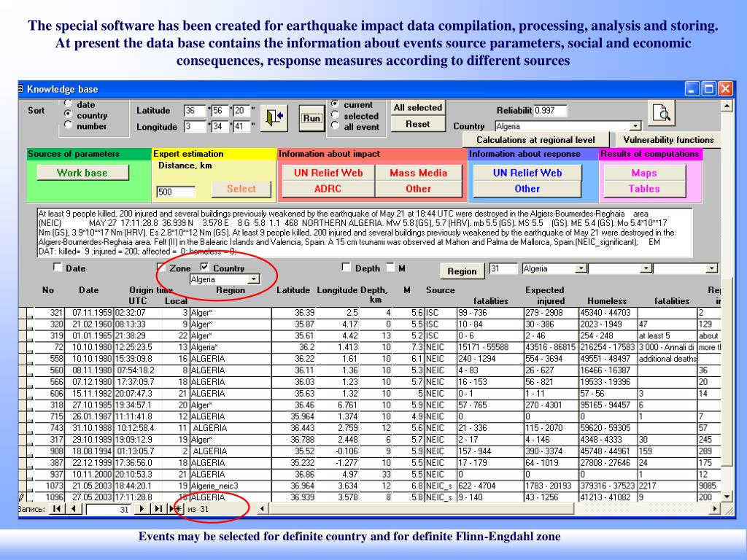Click date cell 10.10.1980 of row 72

pos(89,347)
